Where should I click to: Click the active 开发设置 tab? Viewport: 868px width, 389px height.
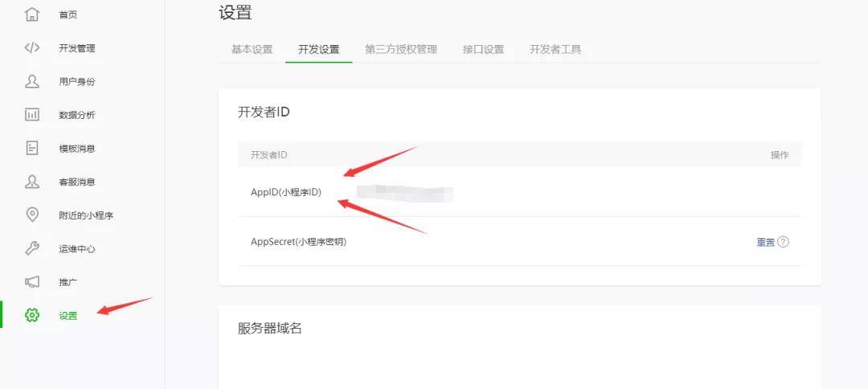[x=319, y=49]
